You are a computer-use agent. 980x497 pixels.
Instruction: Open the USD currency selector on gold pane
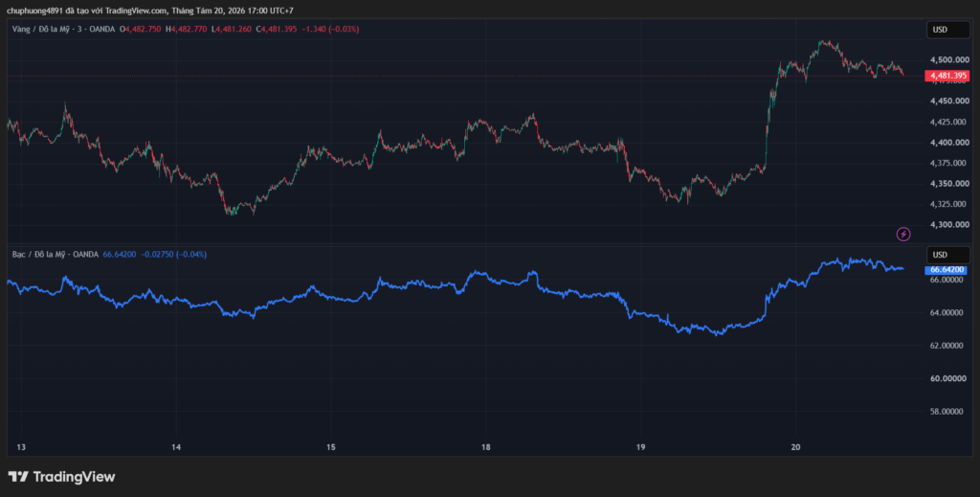click(947, 30)
